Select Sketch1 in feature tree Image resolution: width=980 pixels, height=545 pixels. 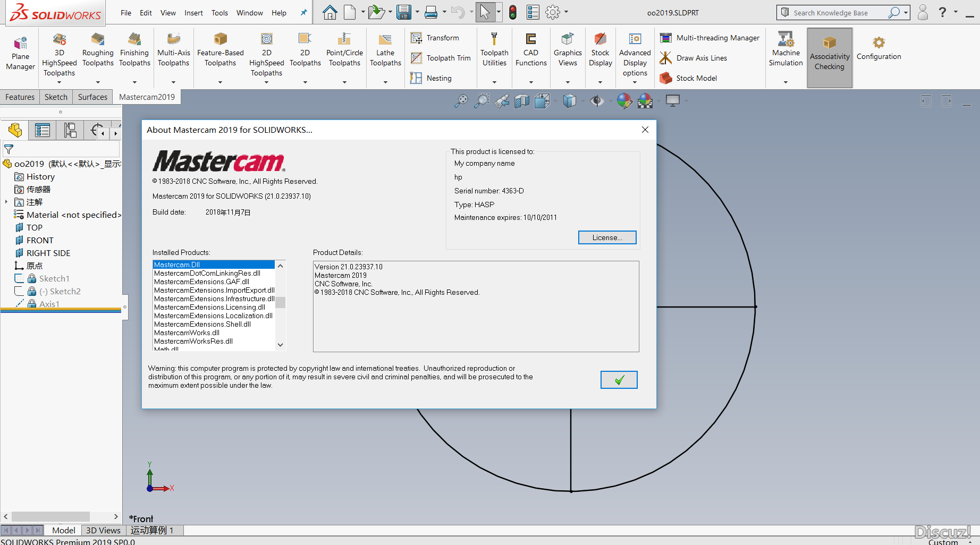pyautogui.click(x=54, y=278)
